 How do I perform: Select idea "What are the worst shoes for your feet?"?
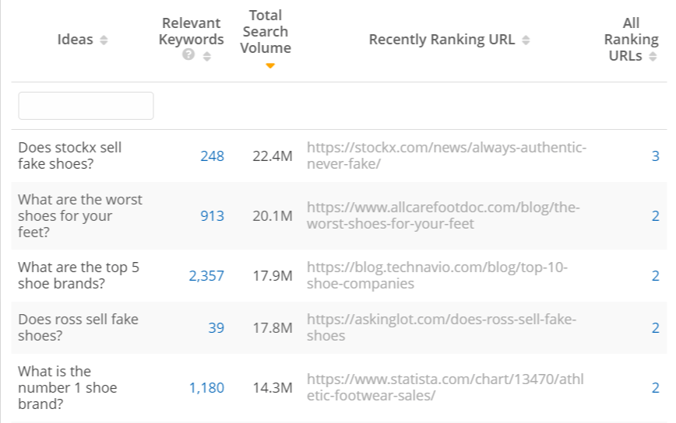(x=80, y=216)
